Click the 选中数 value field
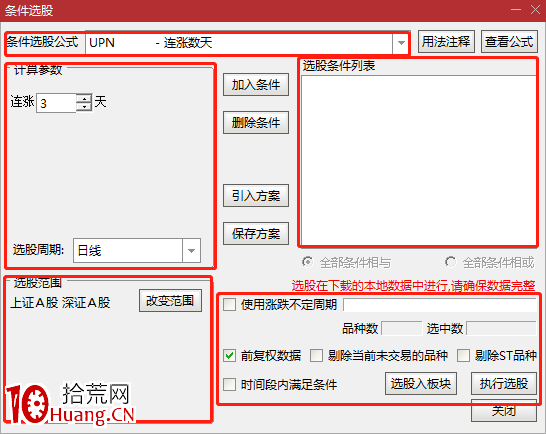This screenshot has height=434, width=546. [501, 328]
